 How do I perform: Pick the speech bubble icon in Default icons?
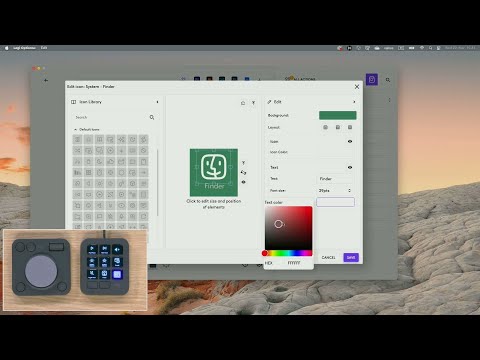click(99, 216)
